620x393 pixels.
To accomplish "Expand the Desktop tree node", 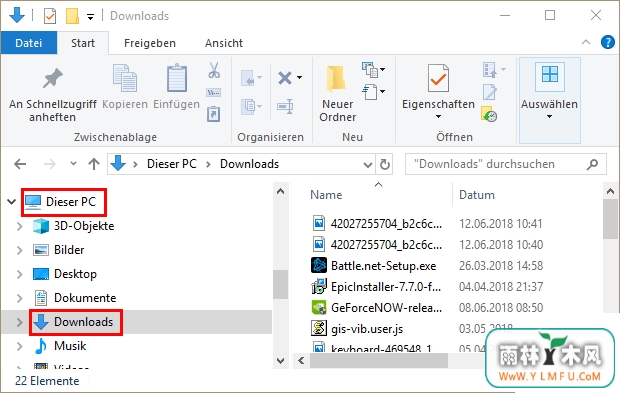I will point(19,274).
